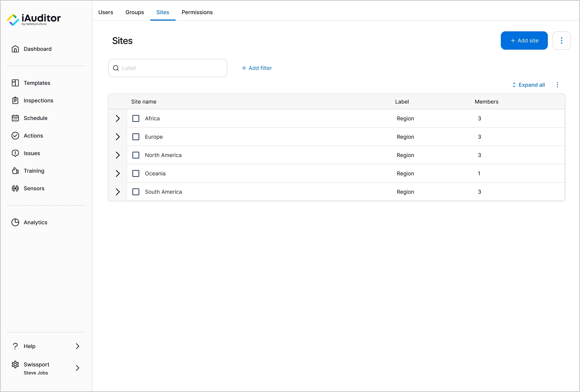The height and width of the screenshot is (392, 580).
Task: Click the Actions checkmark icon
Action: [x=15, y=136]
